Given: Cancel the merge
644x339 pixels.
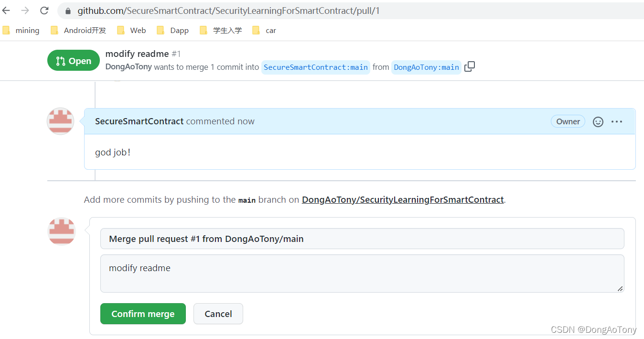Looking at the screenshot, I should (x=218, y=314).
